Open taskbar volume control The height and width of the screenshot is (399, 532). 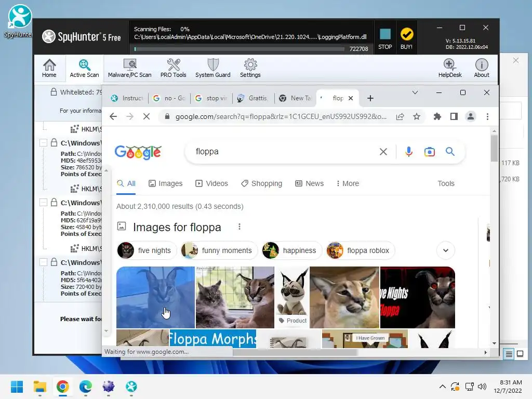[482, 387]
